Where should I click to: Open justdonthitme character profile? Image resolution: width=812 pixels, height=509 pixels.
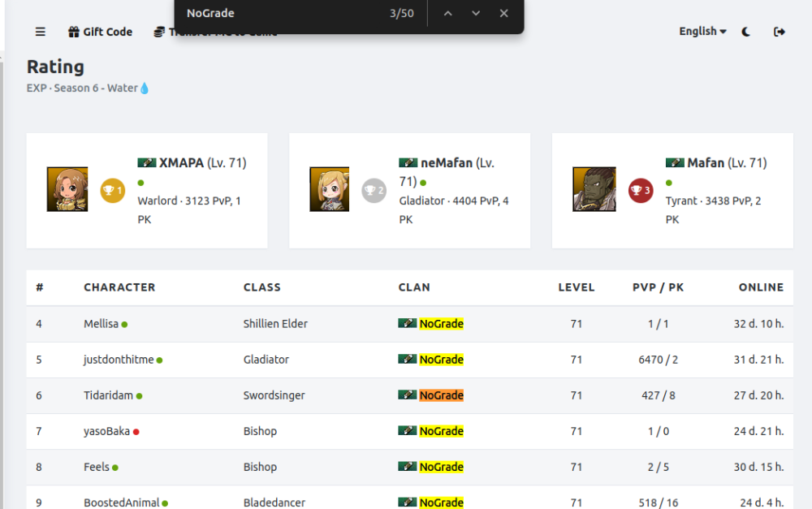[x=119, y=360]
